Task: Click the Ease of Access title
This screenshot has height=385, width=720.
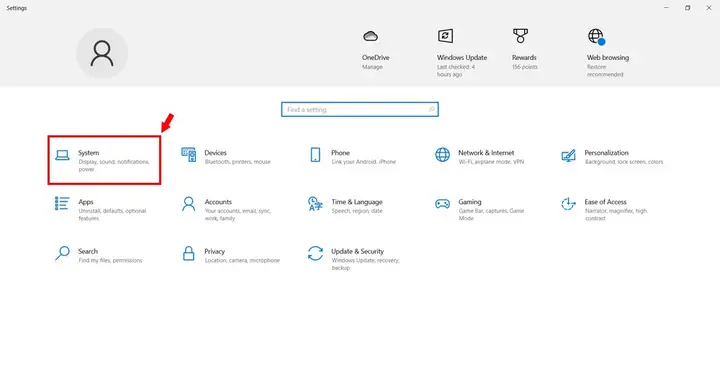Action: click(605, 202)
